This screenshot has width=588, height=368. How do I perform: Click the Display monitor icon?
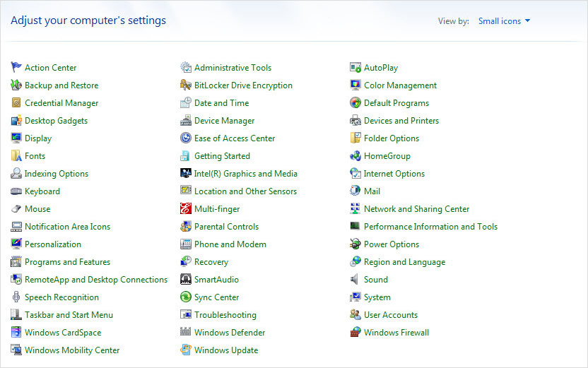(16, 138)
